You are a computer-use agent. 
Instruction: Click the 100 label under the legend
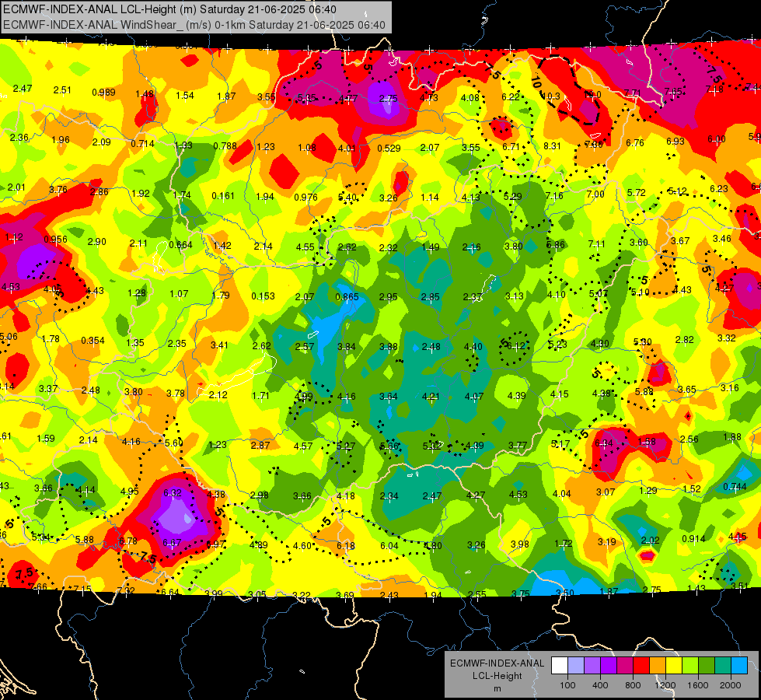567,685
